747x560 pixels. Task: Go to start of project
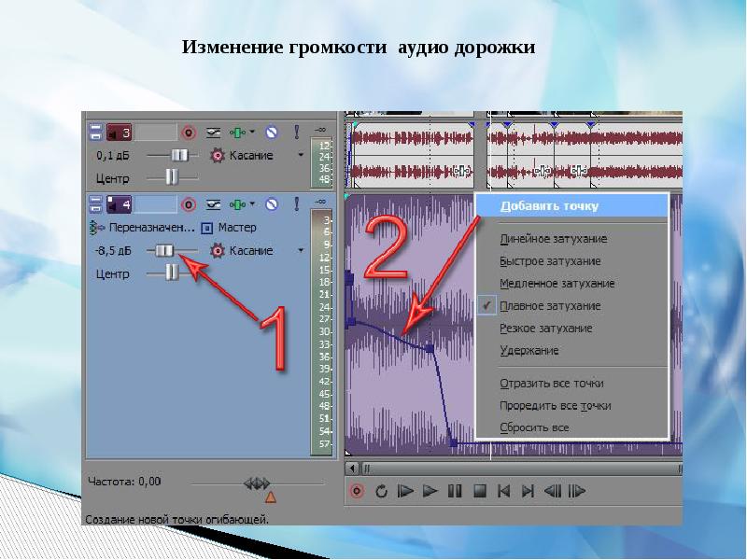[x=503, y=490]
